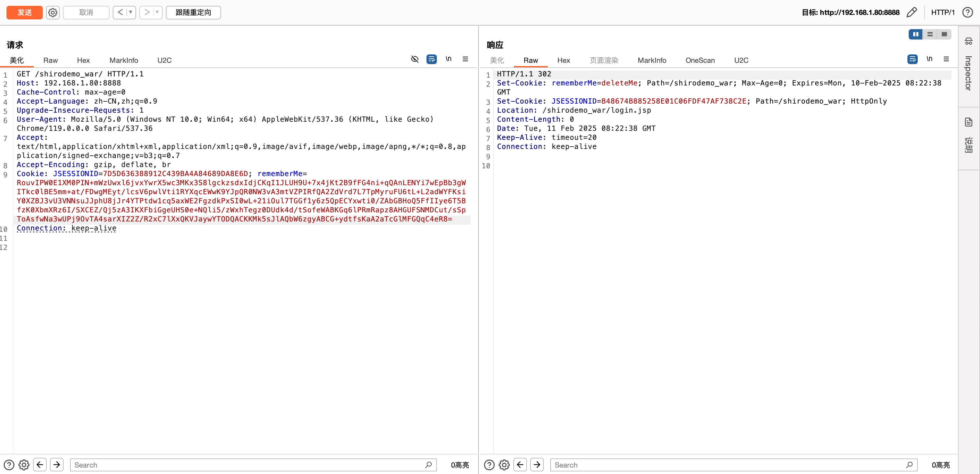This screenshot has width=980, height=474.
Task: Open the response OneScan tab
Action: point(700,60)
